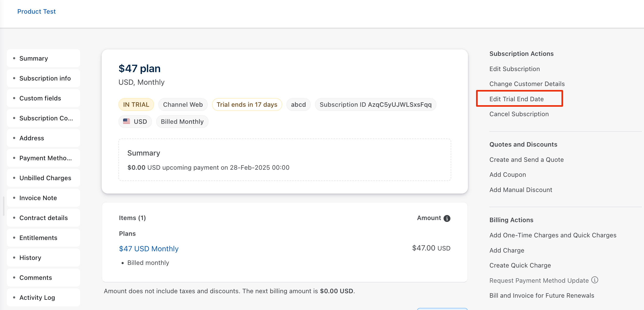Open the Product Test link
Screen dimensions: 644x310
[x=36, y=11]
